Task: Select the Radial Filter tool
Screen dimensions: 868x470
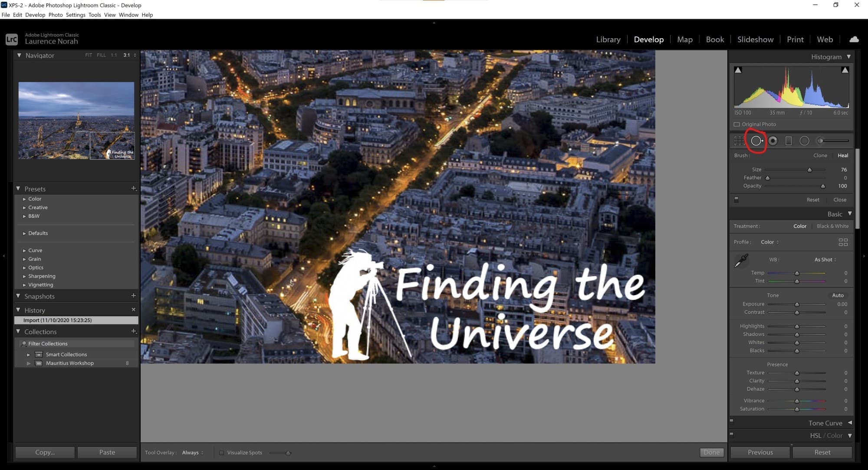Action: (804, 141)
